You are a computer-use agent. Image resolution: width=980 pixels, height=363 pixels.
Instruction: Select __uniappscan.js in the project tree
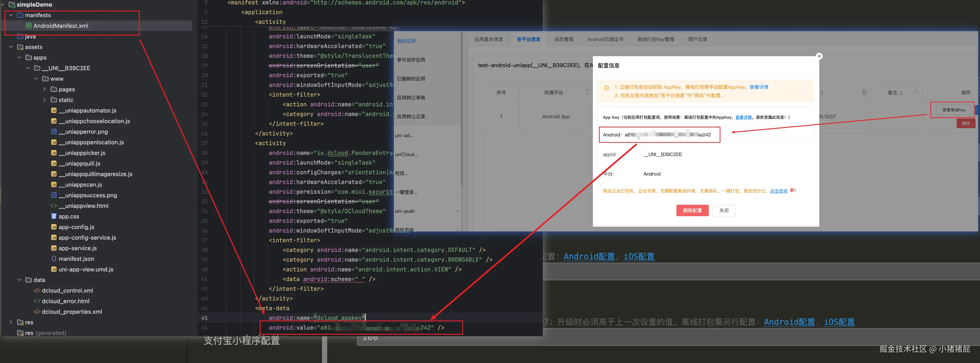(80, 184)
